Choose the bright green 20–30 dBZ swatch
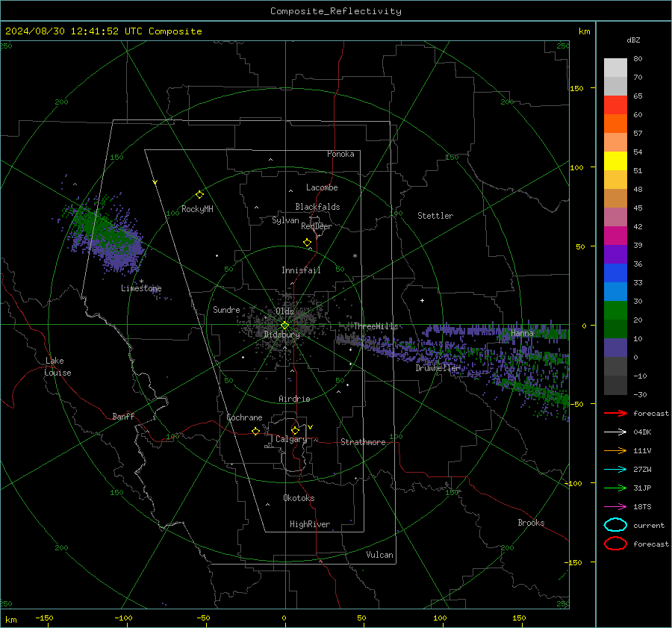Screen dimensions: 672x628 pyautogui.click(x=615, y=311)
